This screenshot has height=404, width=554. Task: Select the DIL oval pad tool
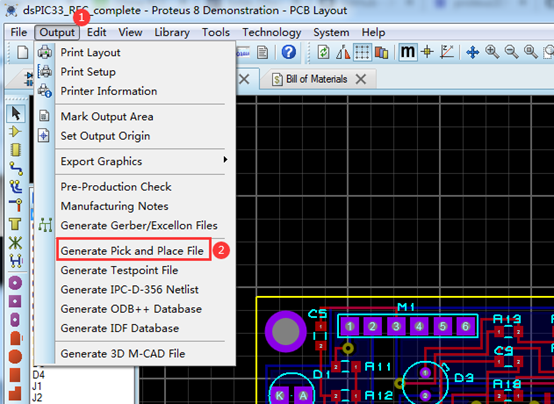(15, 320)
